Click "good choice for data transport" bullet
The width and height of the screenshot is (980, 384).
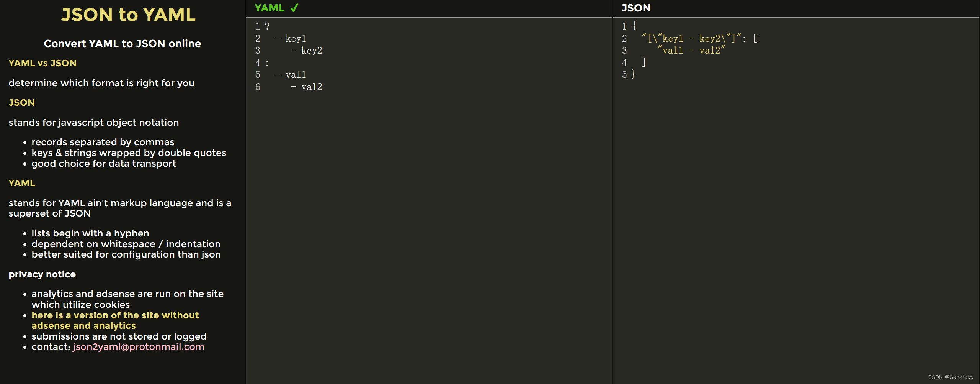(x=104, y=164)
